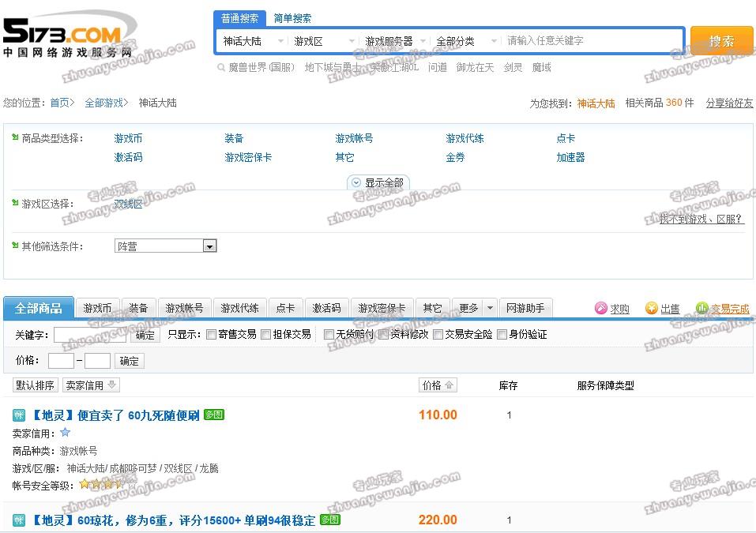Open listing 便宜卖了 60九死随便刷
Image resolution: width=756 pixels, height=533 pixels.
(x=115, y=415)
